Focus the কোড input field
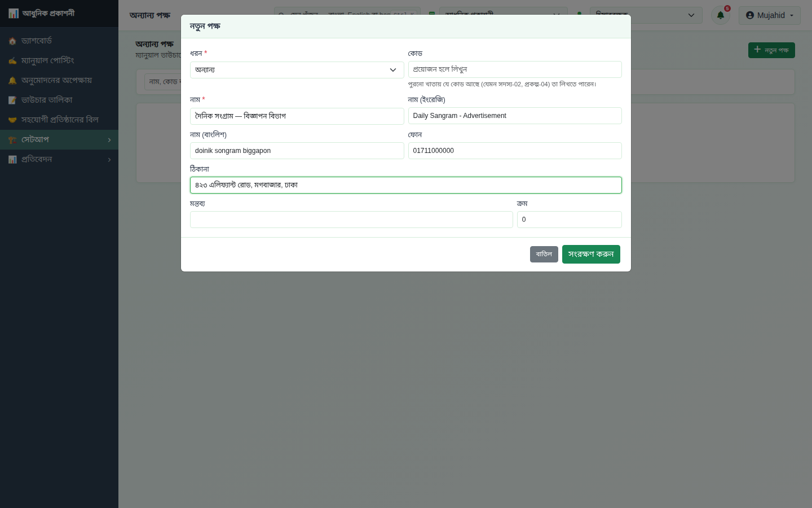Image resolution: width=812 pixels, height=508 pixels. click(x=515, y=69)
